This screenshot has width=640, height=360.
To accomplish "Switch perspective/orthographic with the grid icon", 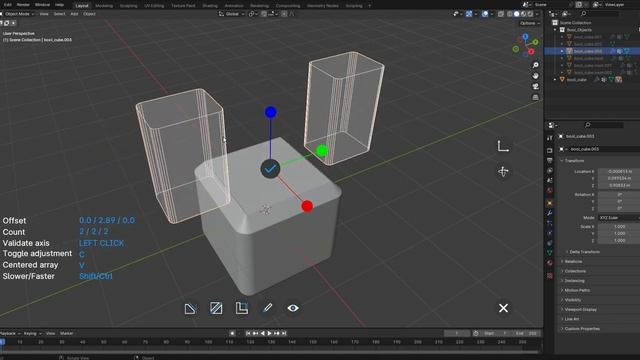I will 536,97.
